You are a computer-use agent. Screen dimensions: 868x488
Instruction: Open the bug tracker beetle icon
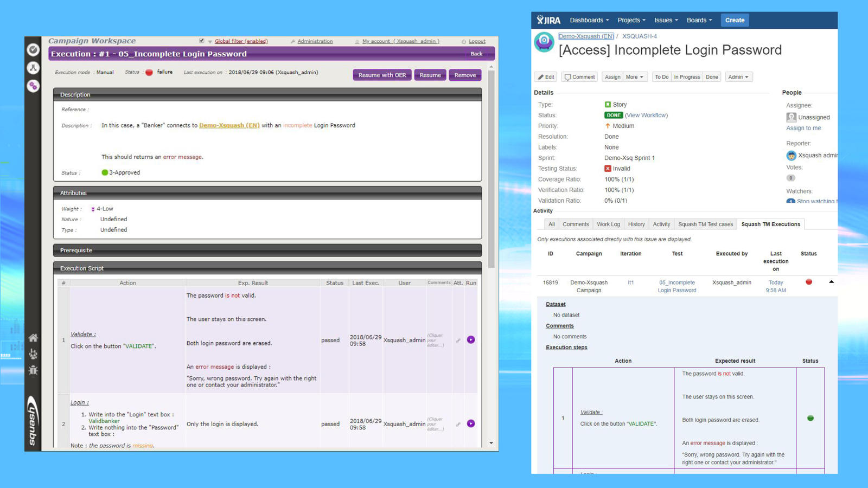point(33,370)
